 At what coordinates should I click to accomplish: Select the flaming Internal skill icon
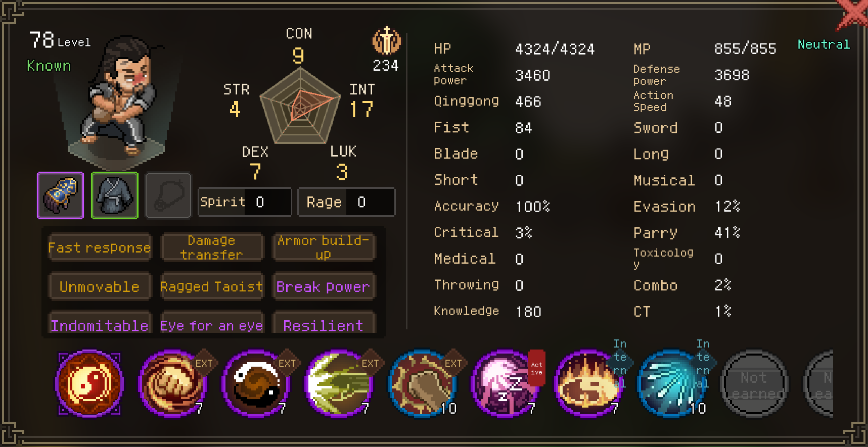pos(588,383)
